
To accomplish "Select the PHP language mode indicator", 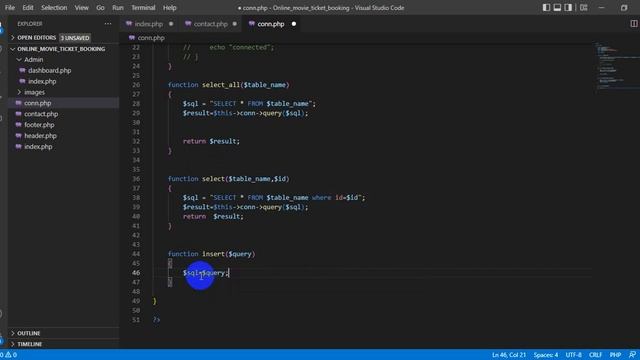I will [x=615, y=355].
